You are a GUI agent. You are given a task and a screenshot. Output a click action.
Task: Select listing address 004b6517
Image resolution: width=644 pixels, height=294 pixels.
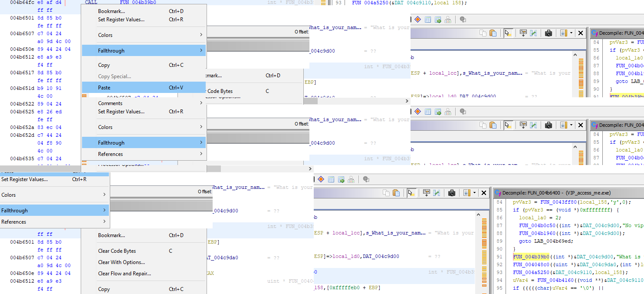(x=21, y=73)
